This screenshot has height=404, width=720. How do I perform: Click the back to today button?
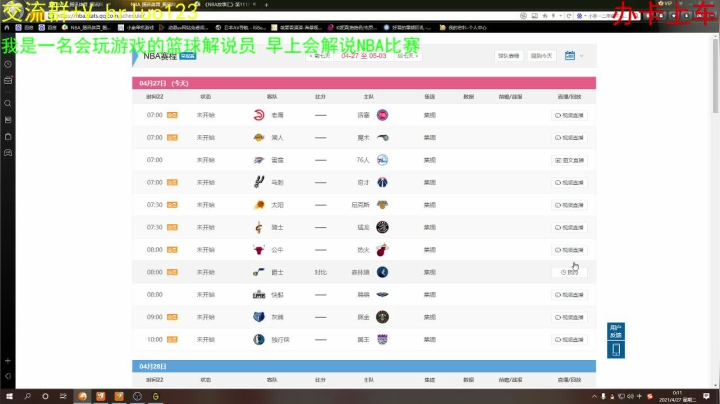(541, 56)
